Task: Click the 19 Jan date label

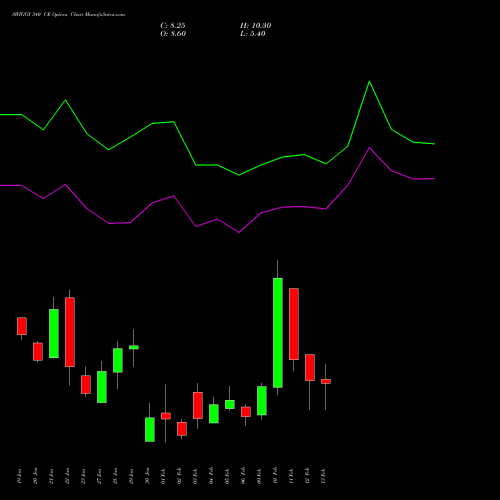Action: click(x=19, y=476)
